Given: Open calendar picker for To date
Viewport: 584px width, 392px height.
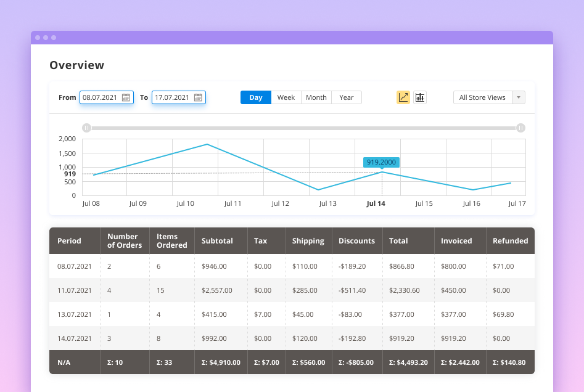Looking at the screenshot, I should pos(197,97).
